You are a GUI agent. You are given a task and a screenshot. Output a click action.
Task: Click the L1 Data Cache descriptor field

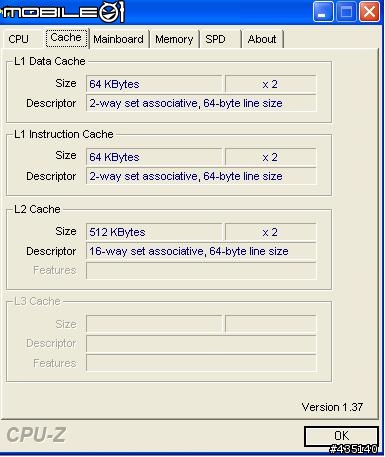[x=201, y=103]
